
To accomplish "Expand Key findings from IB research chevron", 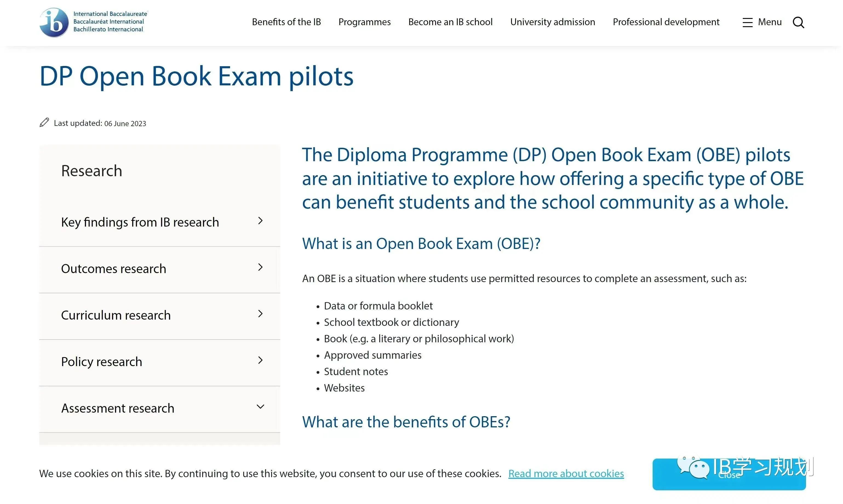I will [x=260, y=221].
